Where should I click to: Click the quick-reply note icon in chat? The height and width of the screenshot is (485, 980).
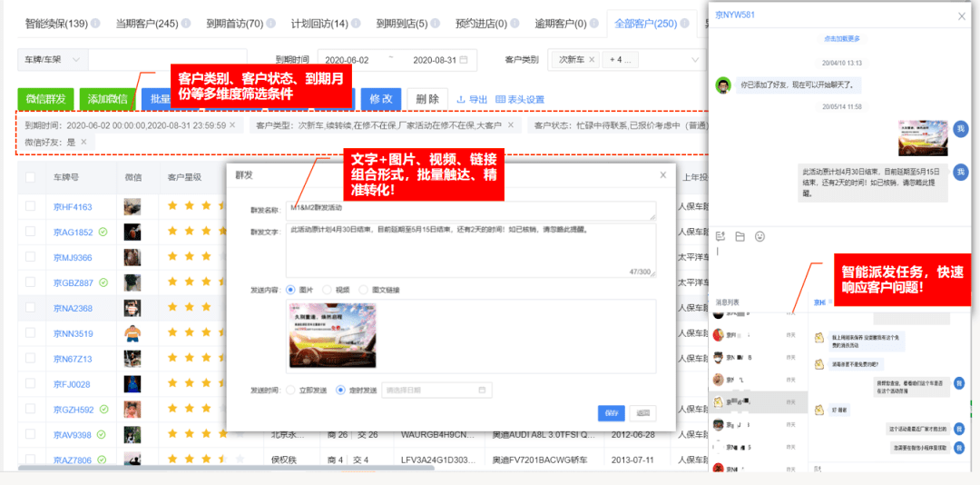720,236
